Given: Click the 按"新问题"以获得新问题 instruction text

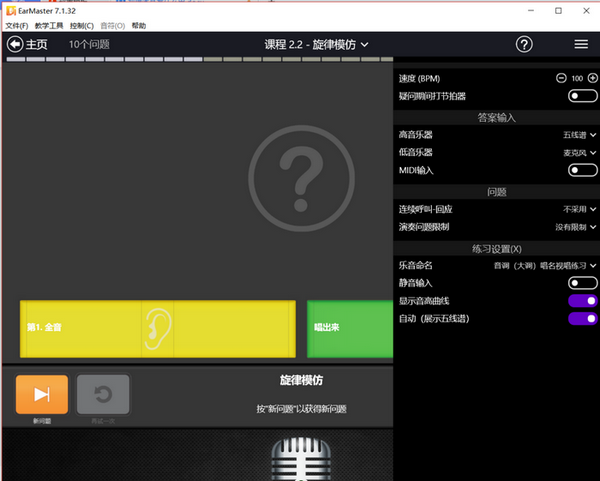Looking at the screenshot, I should tap(301, 409).
